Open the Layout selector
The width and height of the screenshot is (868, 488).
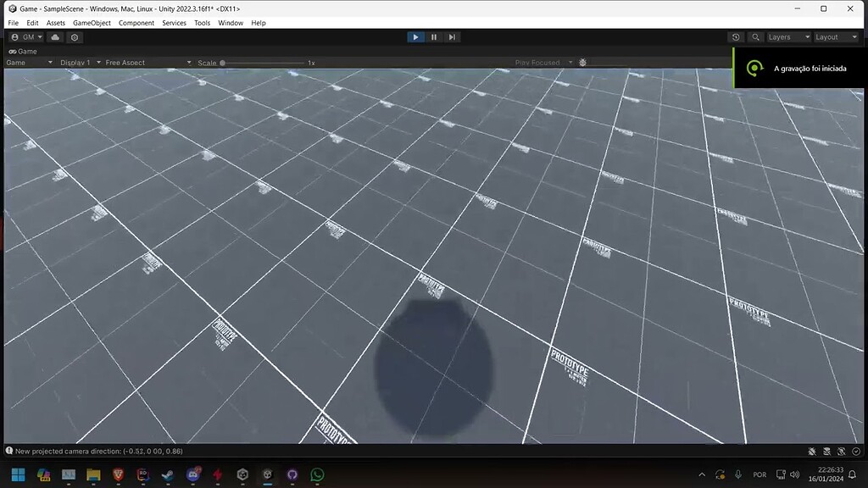[x=835, y=37]
